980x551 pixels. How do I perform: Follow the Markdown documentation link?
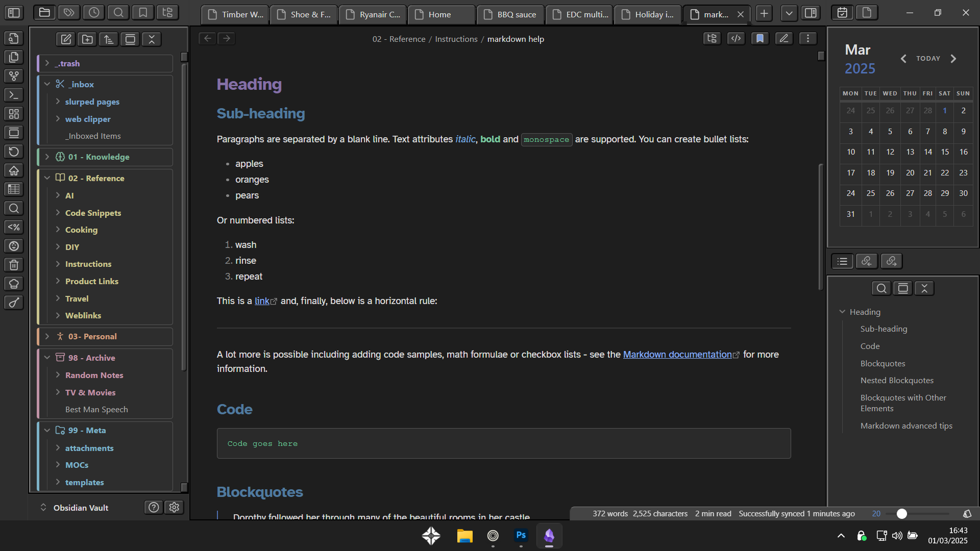point(677,354)
